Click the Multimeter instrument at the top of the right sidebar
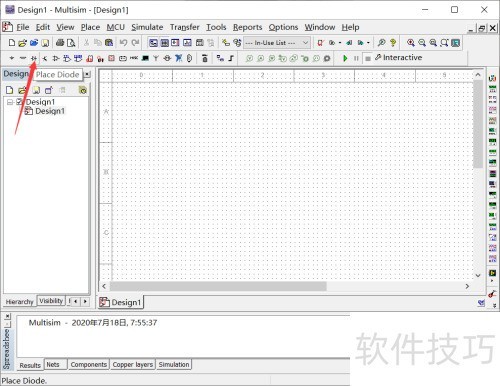500x386 pixels. pos(492,79)
